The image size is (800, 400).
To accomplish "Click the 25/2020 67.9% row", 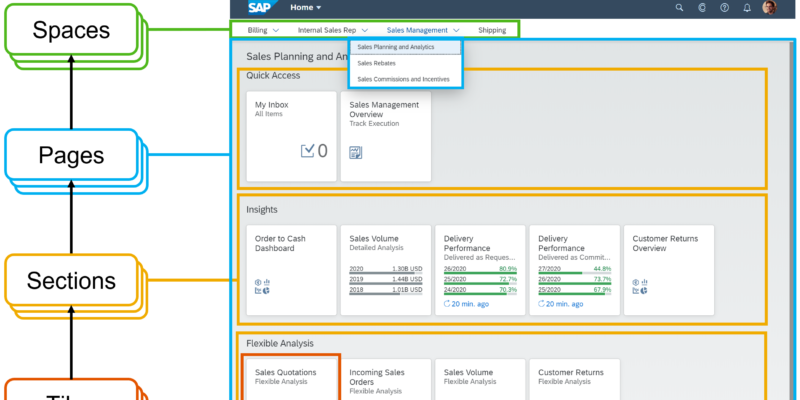I will tap(574, 290).
